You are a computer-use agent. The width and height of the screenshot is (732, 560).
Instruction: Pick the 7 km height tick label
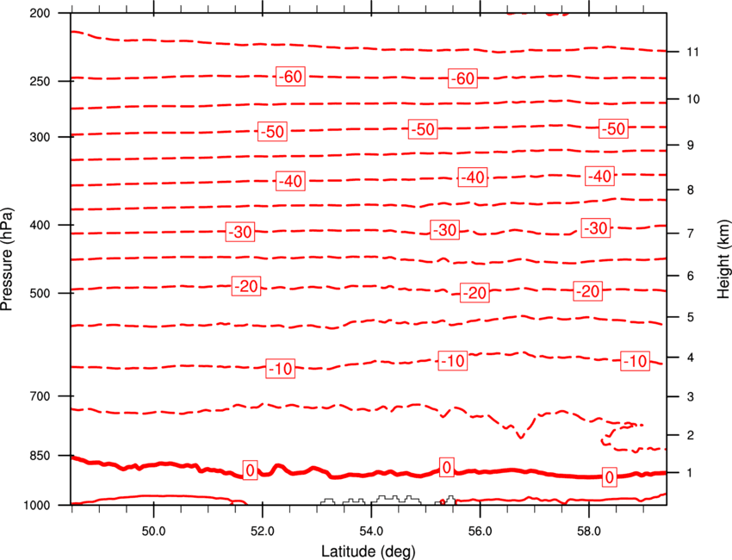[x=691, y=233]
